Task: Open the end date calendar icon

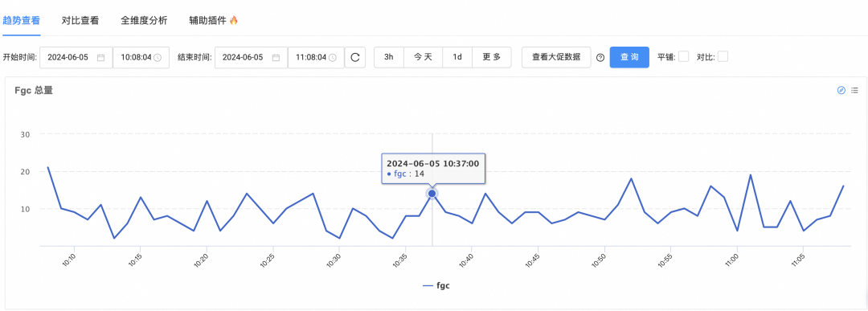Action: tap(276, 58)
